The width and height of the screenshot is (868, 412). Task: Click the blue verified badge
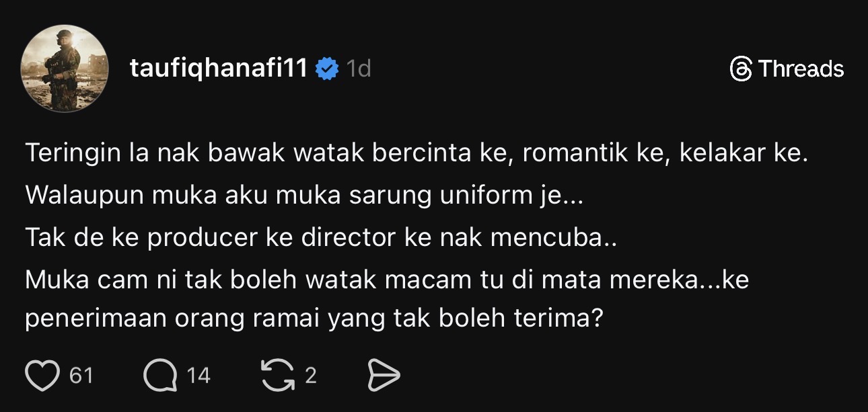[x=328, y=69]
